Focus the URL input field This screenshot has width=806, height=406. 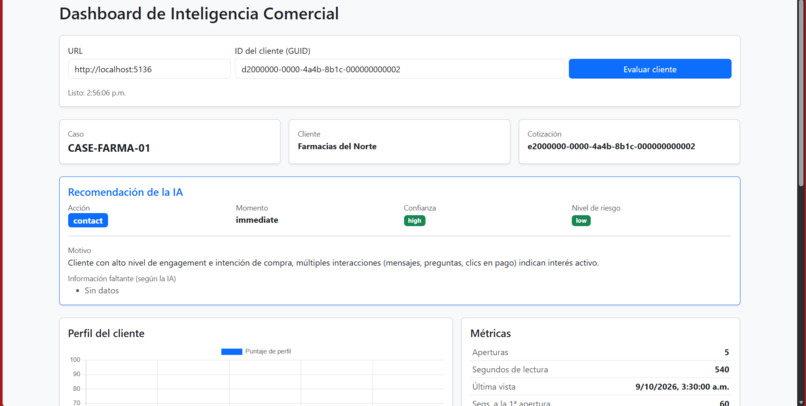[x=149, y=69]
